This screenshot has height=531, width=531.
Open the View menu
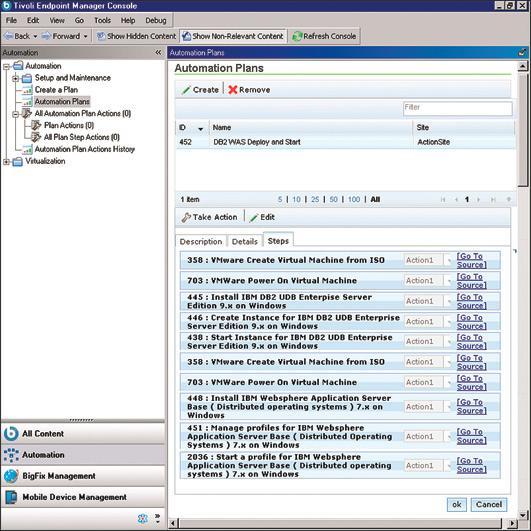pyautogui.click(x=57, y=20)
